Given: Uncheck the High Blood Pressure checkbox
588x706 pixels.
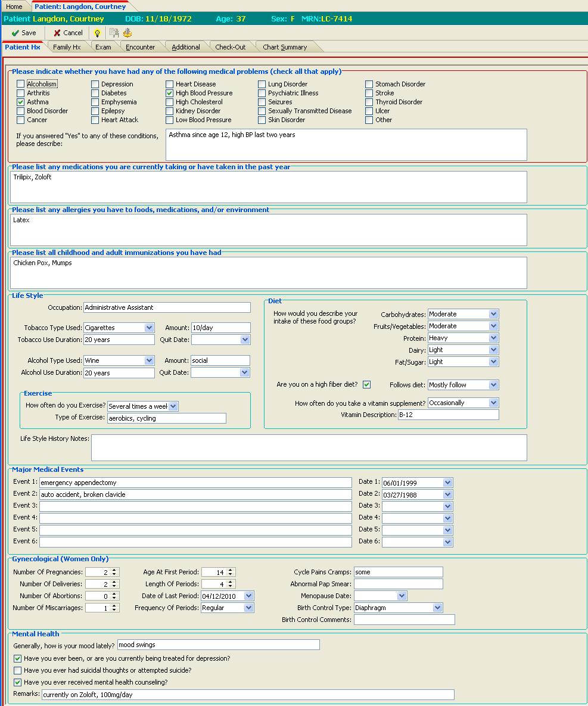Looking at the screenshot, I should [169, 93].
